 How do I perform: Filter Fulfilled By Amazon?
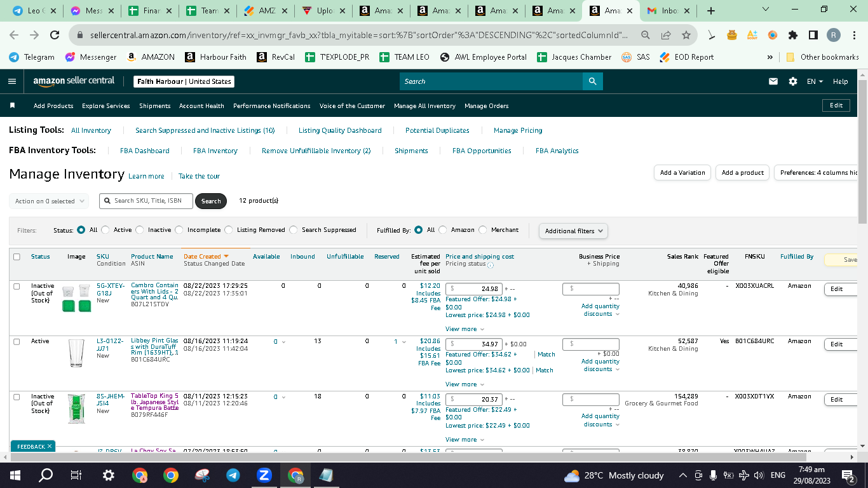[x=443, y=230]
